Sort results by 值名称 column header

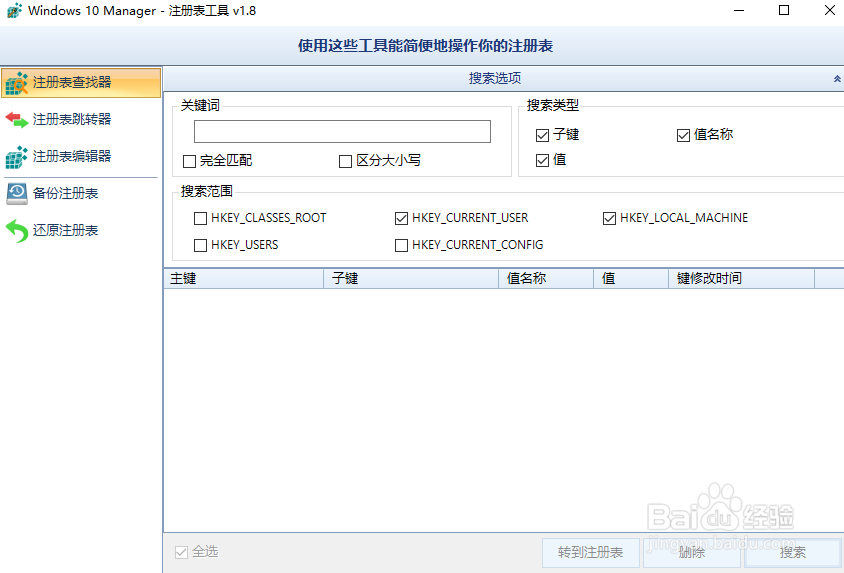click(x=546, y=279)
